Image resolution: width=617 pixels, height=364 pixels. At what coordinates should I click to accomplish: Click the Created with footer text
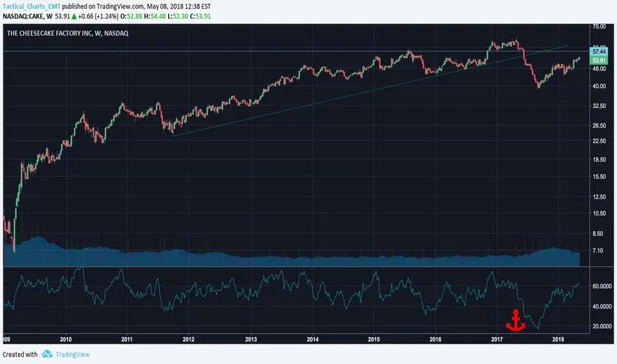[x=20, y=354]
